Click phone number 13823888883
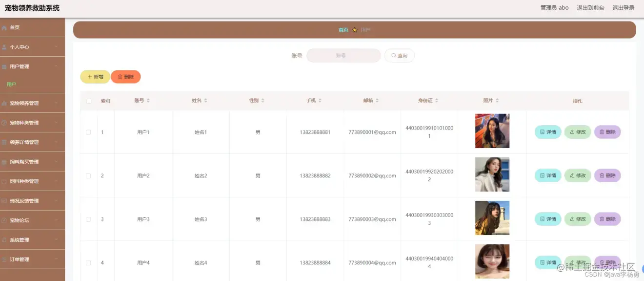The height and width of the screenshot is (281, 644). point(315,219)
